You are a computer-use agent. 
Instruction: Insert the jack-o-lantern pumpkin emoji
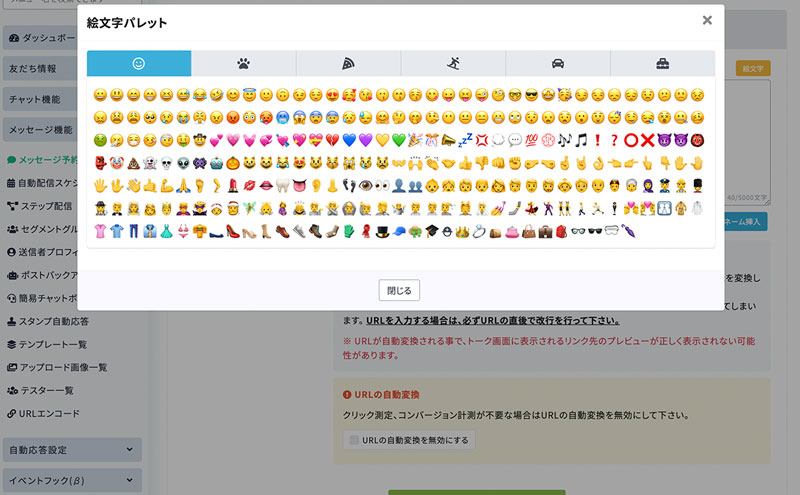click(233, 163)
